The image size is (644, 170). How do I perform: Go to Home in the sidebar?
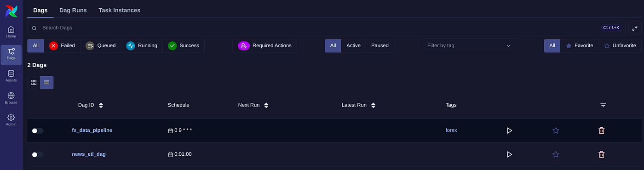[x=11, y=32]
